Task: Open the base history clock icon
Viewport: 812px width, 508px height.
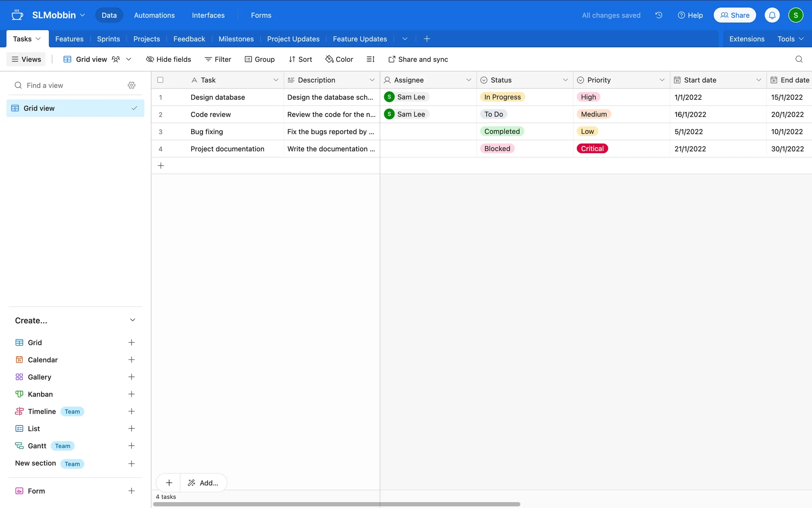Action: tap(658, 15)
